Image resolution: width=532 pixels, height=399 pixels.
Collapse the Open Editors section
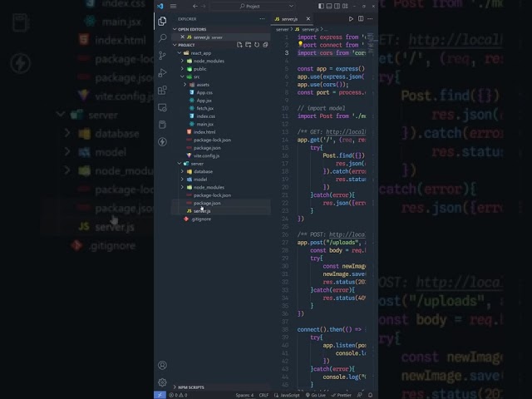coord(221,29)
